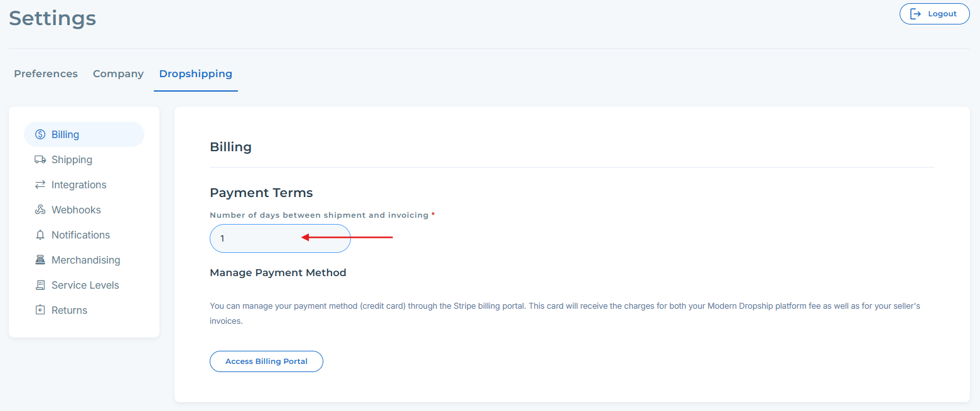Click the arrows icon beside Integrations

(x=40, y=184)
